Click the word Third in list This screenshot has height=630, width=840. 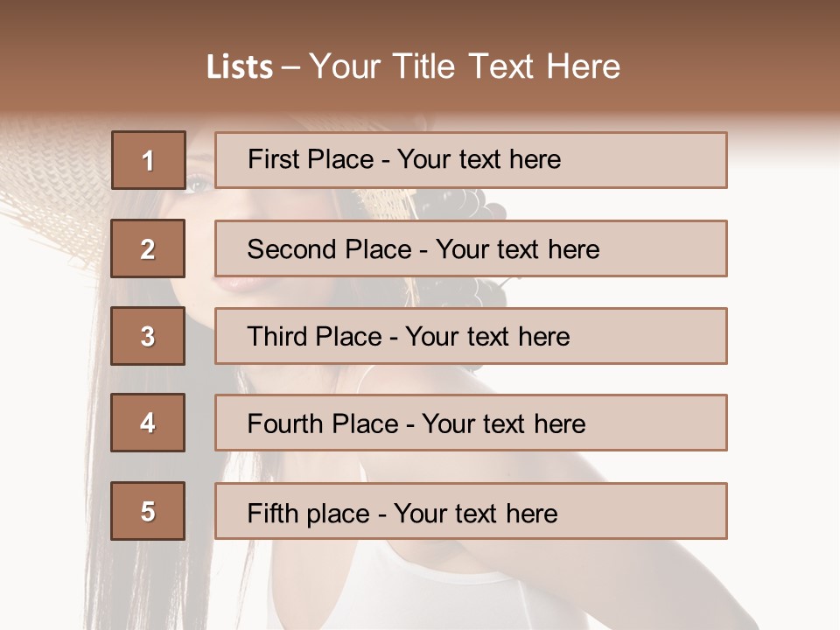tap(276, 336)
